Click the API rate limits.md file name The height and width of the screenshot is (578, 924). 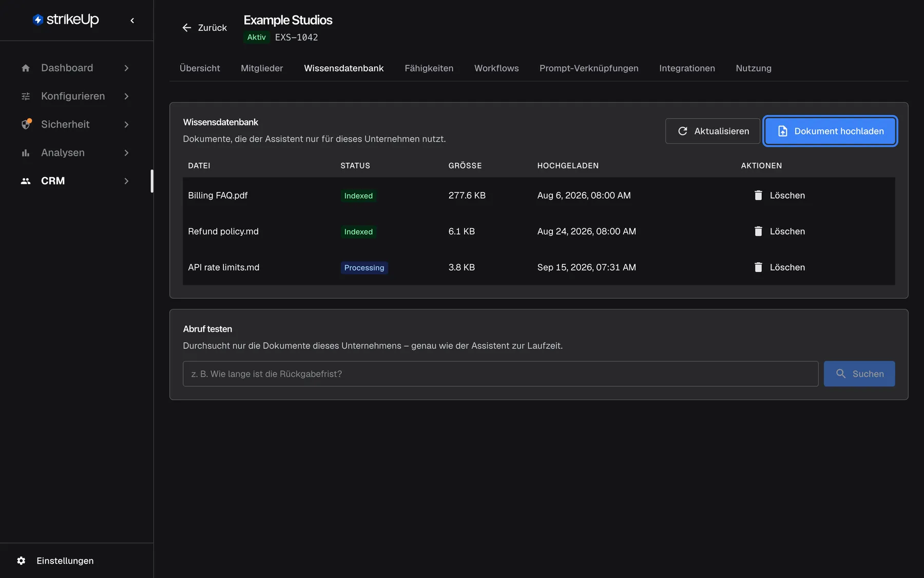point(224,267)
